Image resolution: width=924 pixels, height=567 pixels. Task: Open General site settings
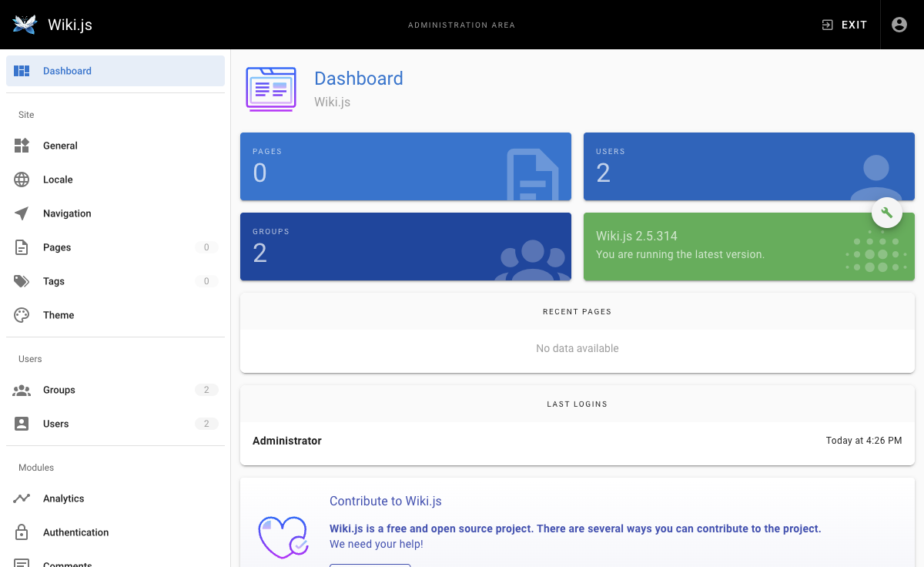115,146
